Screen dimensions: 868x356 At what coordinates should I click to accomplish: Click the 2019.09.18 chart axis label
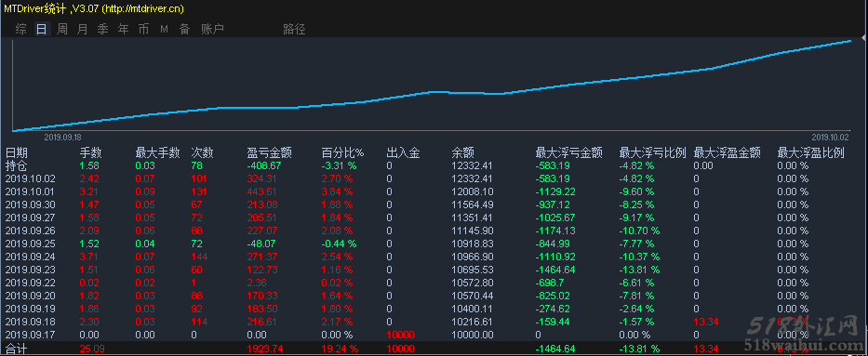click(x=62, y=137)
